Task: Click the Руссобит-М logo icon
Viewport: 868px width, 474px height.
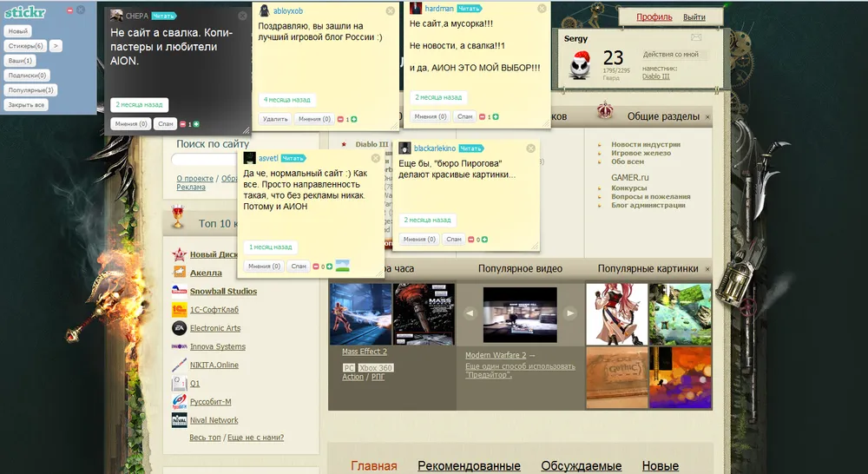Action: (179, 401)
